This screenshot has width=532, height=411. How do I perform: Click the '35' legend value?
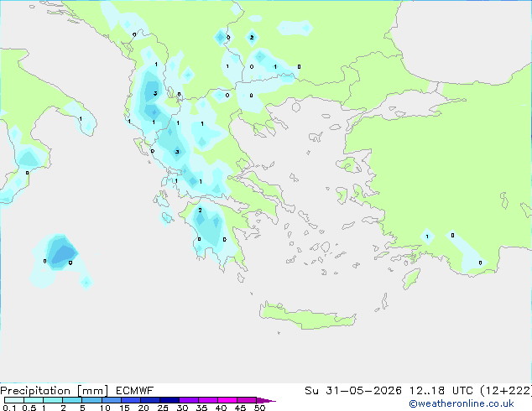pos(201,408)
